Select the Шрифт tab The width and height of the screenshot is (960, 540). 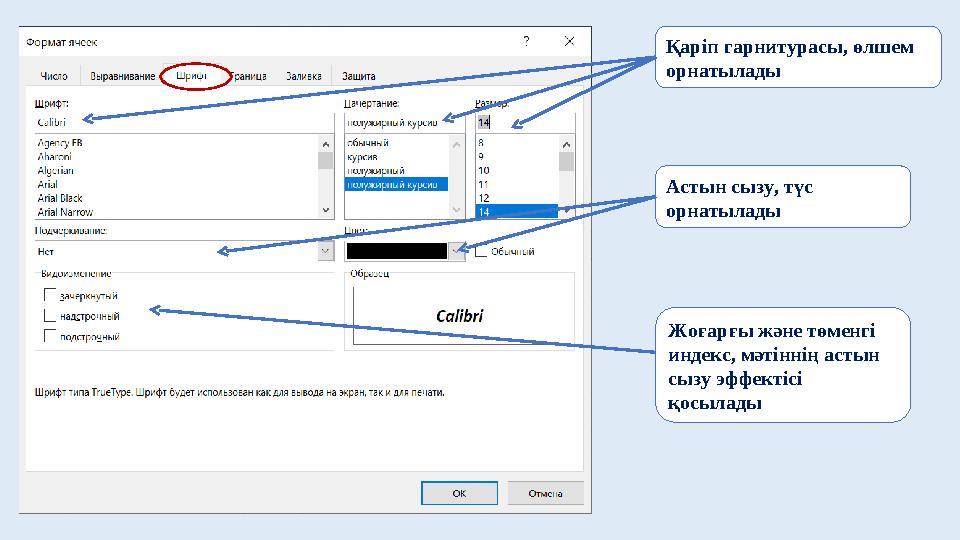point(191,76)
